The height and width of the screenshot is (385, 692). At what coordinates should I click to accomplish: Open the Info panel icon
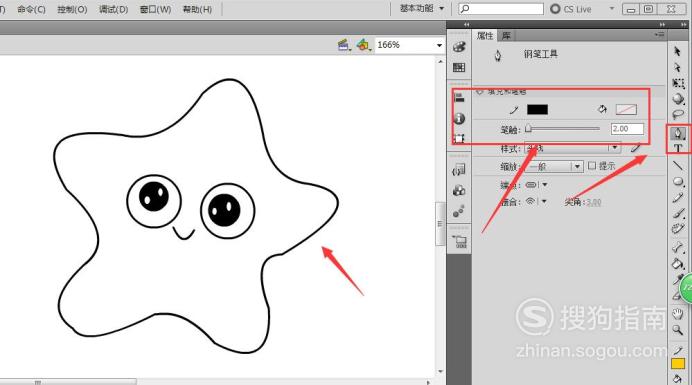(x=459, y=118)
